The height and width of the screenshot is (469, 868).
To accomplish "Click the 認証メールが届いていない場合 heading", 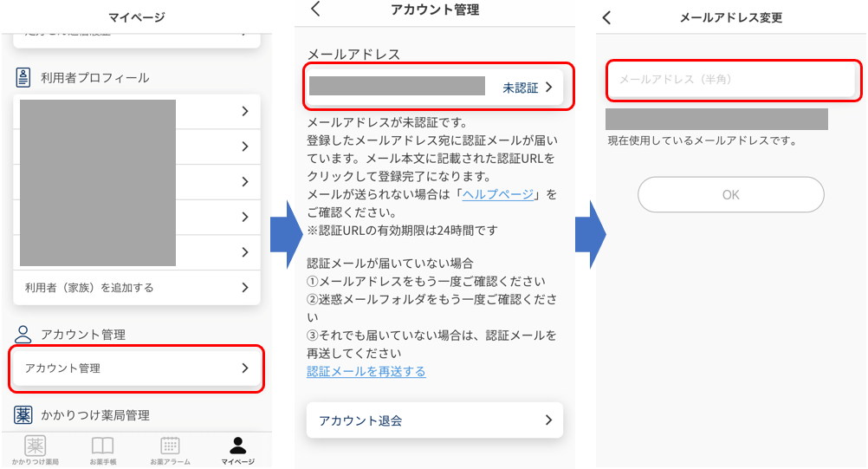I will coord(391,263).
